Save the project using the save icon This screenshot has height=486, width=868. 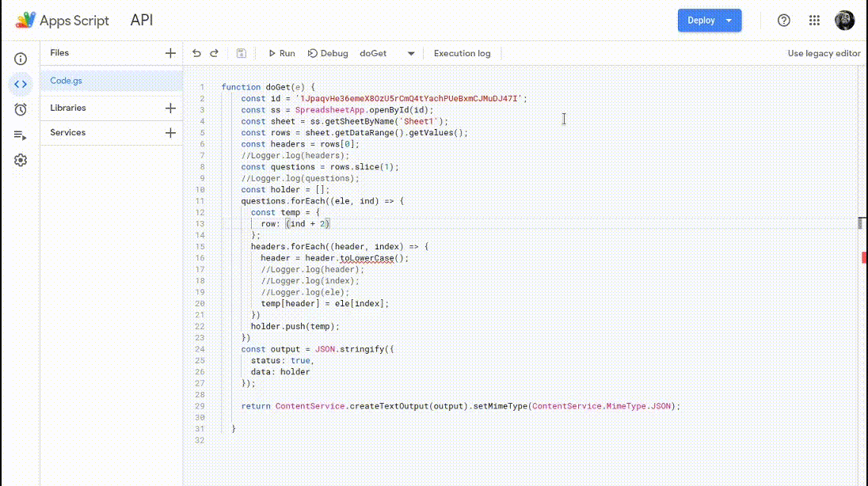(240, 52)
